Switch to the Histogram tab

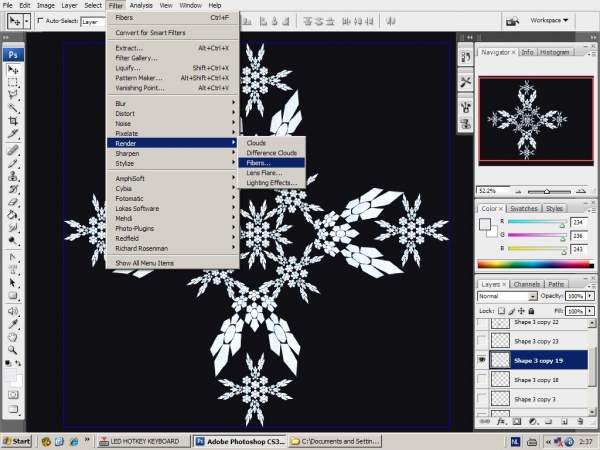click(x=554, y=52)
